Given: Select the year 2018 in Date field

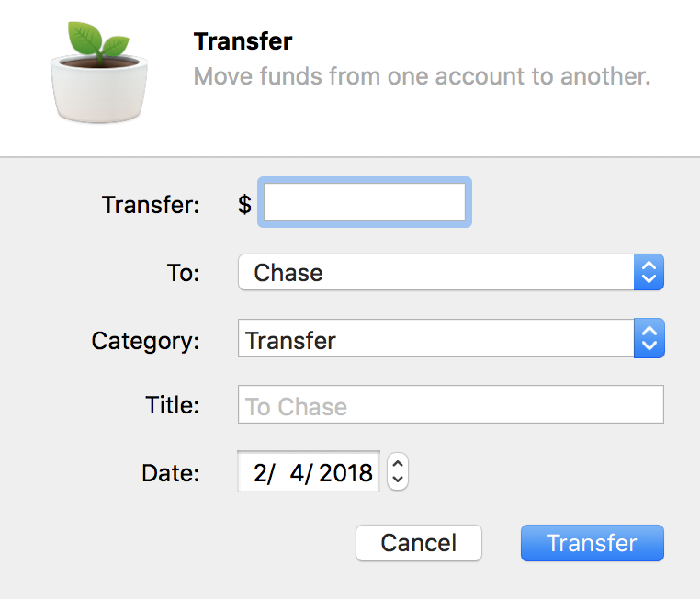Looking at the screenshot, I should (x=346, y=473).
